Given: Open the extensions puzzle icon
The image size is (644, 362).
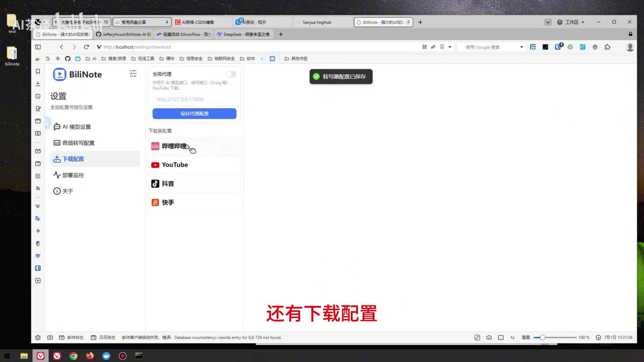Looking at the screenshot, I should pyautogui.click(x=607, y=47).
